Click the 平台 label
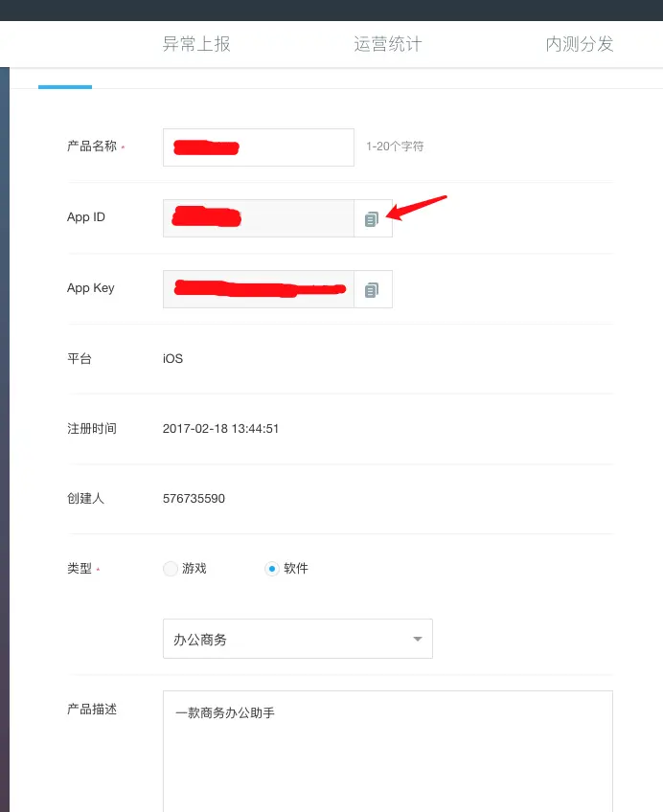 (80, 359)
